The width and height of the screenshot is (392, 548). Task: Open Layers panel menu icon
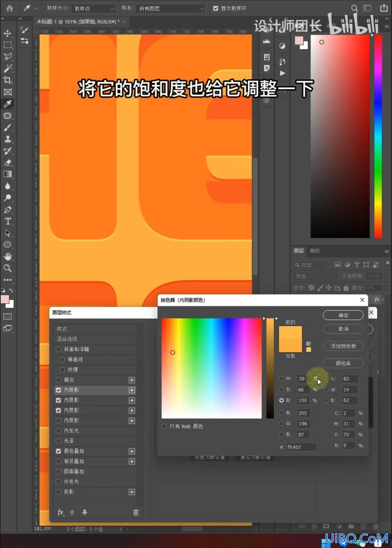(387, 251)
